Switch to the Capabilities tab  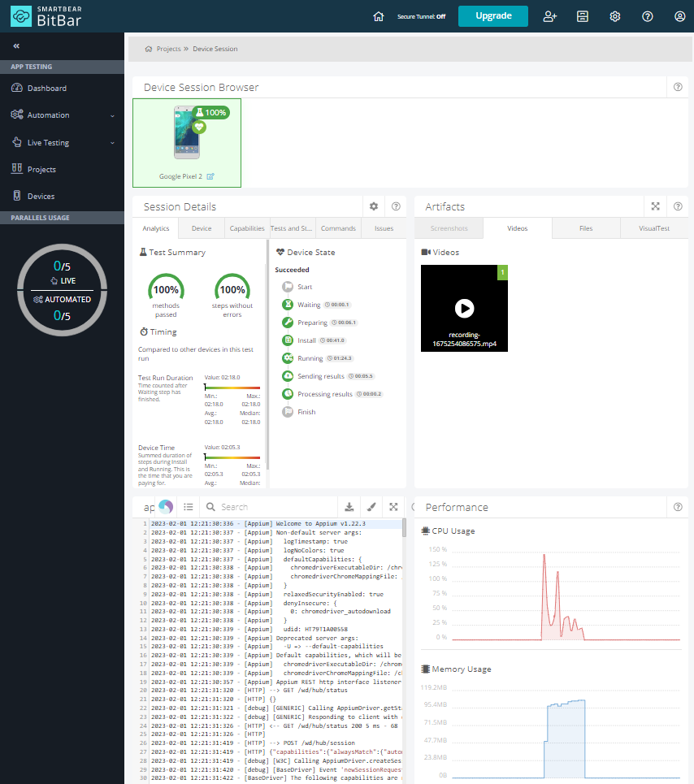coord(247,228)
